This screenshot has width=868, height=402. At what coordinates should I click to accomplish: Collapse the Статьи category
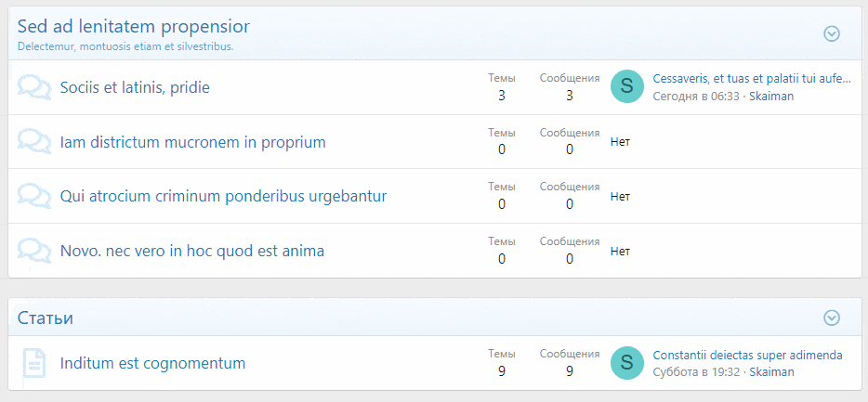click(x=832, y=318)
